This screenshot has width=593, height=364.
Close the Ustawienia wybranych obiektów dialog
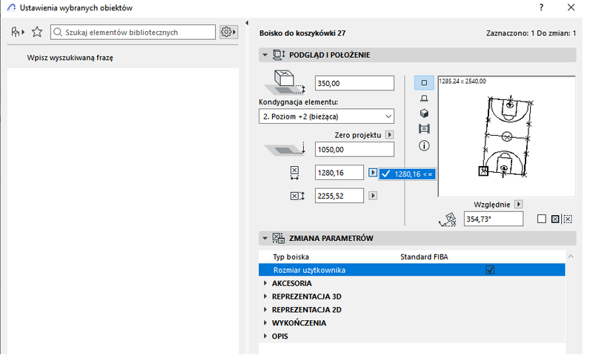point(571,7)
